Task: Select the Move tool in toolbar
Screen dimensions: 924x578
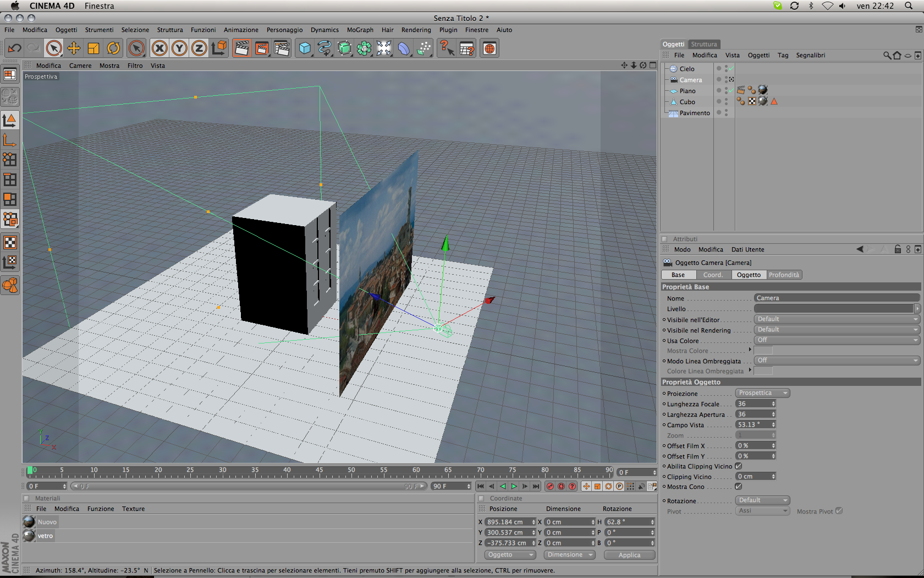Action: click(x=74, y=48)
